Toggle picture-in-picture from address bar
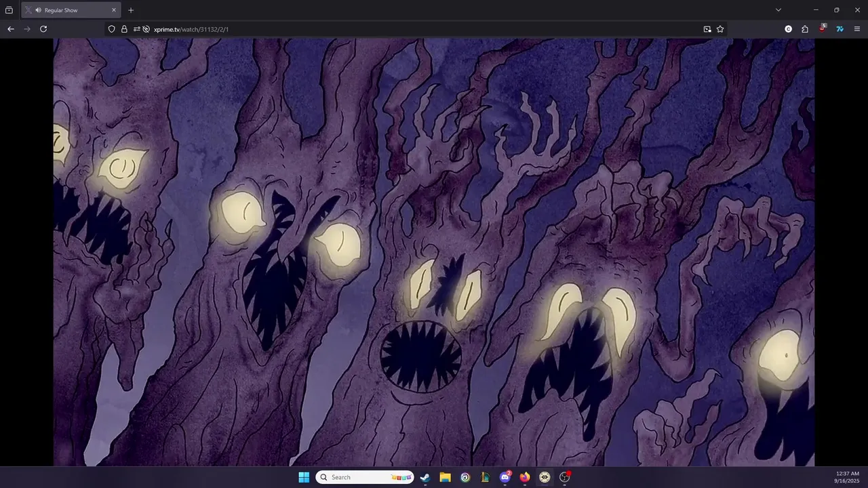This screenshot has width=868, height=488. point(707,29)
